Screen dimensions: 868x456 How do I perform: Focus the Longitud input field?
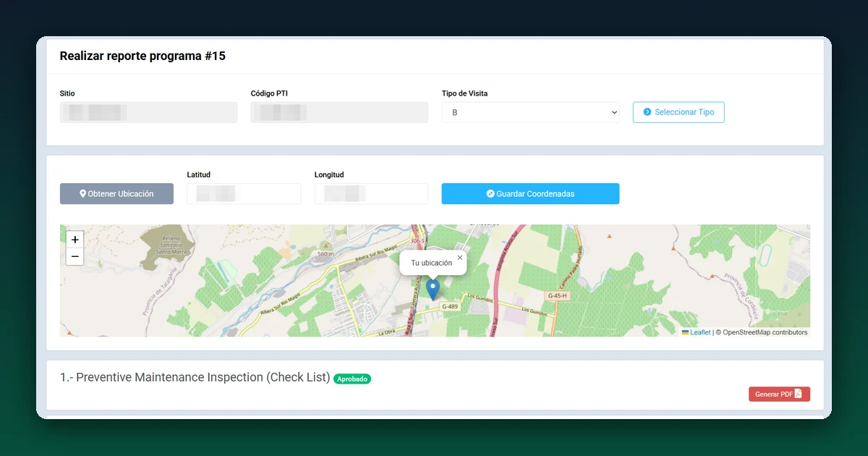[x=371, y=194]
